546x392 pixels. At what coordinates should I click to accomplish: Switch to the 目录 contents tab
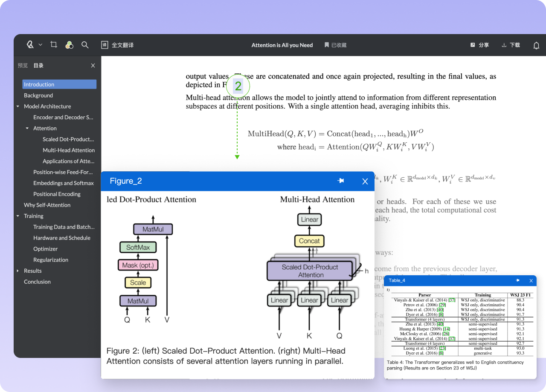point(38,66)
